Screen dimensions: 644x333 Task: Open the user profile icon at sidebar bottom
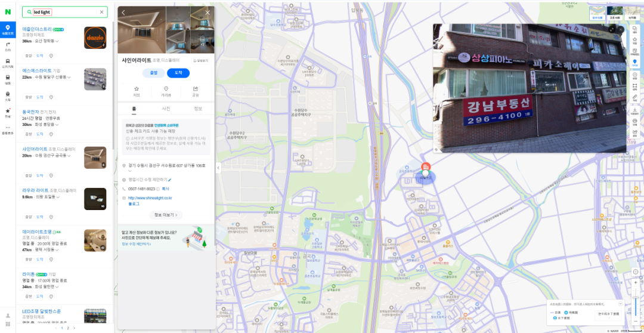click(x=7, y=315)
